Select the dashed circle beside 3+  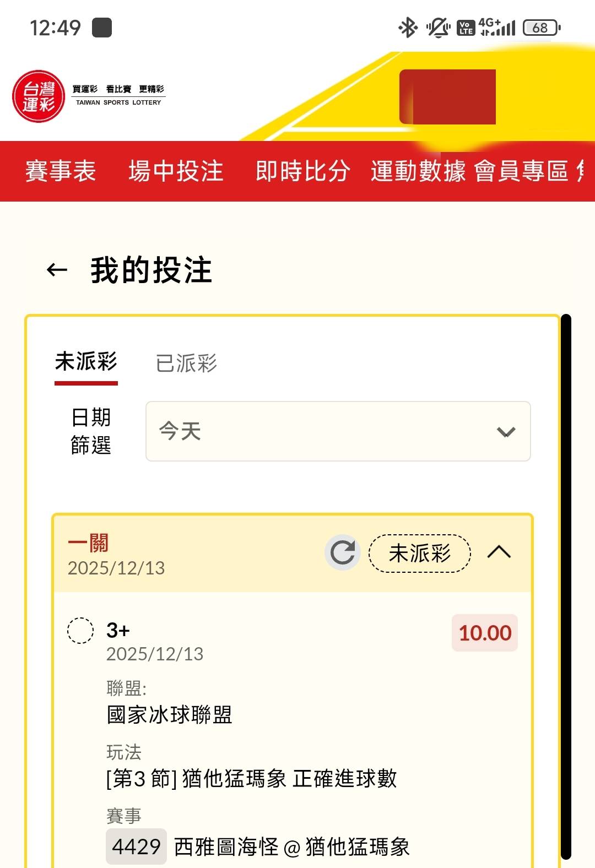point(80,631)
